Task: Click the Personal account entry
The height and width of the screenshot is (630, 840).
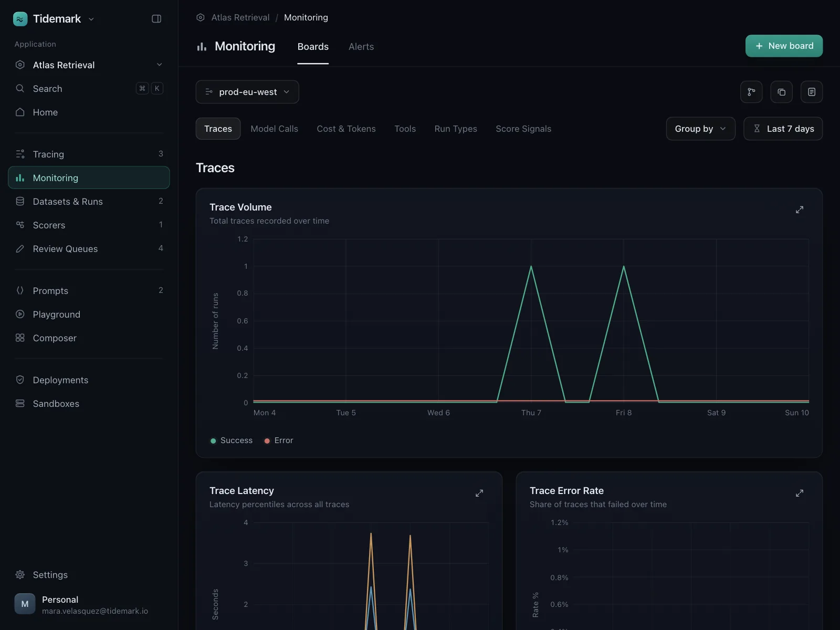Action: [x=89, y=604]
